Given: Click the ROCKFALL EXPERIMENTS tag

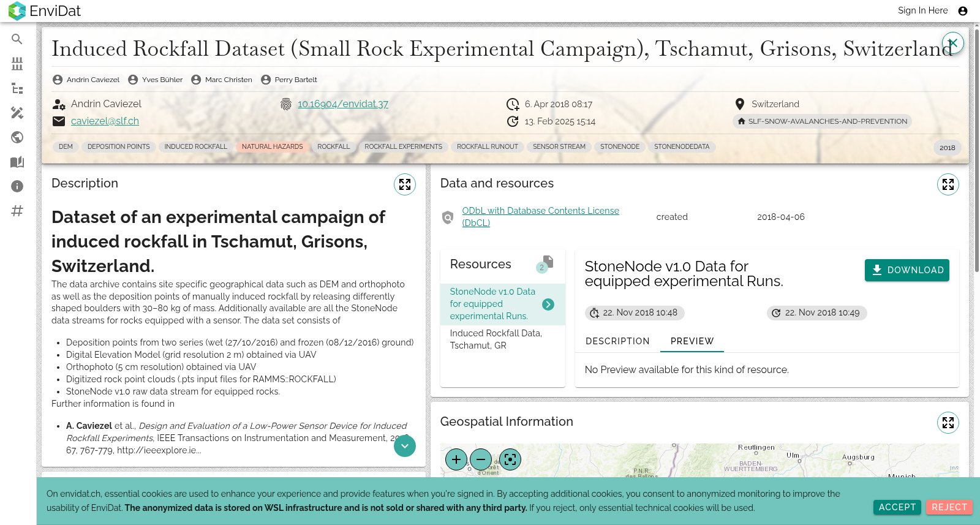Looking at the screenshot, I should tap(404, 147).
